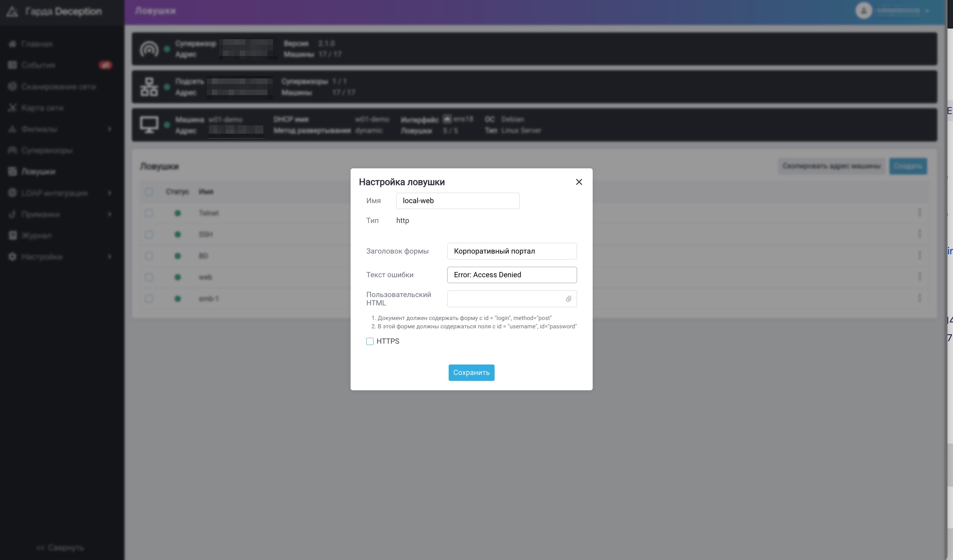Open Карта сети sidebar icon

pos(13,108)
